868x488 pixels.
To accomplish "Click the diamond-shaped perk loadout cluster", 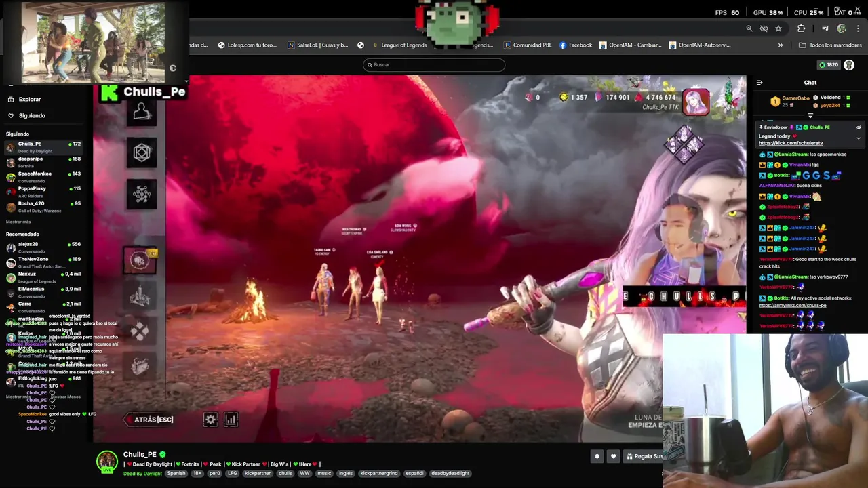I will tap(684, 143).
